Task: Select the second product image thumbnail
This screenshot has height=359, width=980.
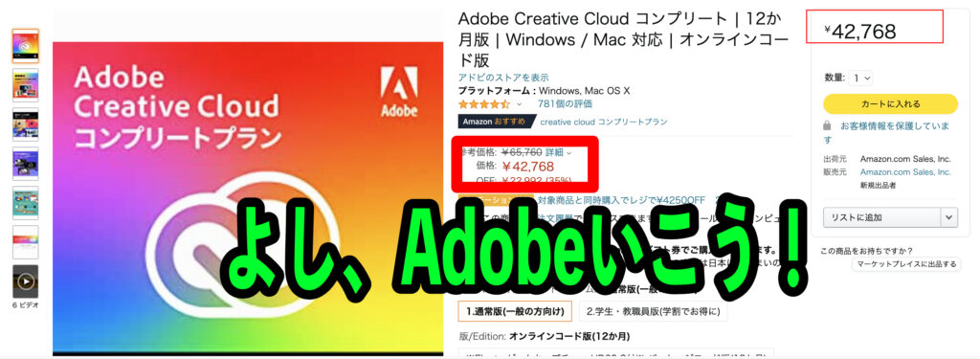Action: (26, 85)
